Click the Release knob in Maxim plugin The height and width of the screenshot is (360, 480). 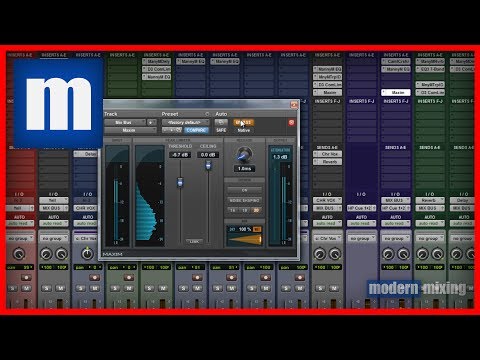pos(244,154)
